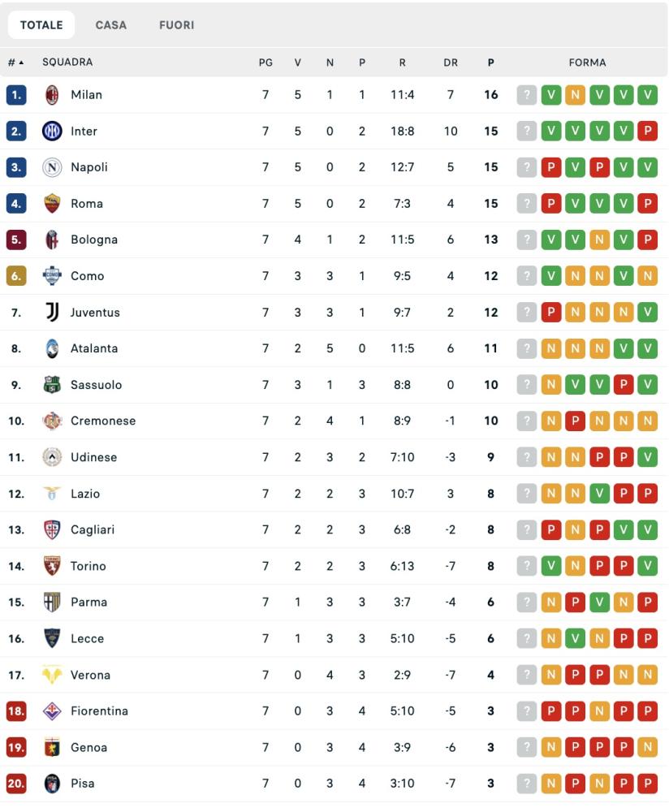Click the Inter club crest icon
The image size is (669, 812).
click(x=52, y=131)
